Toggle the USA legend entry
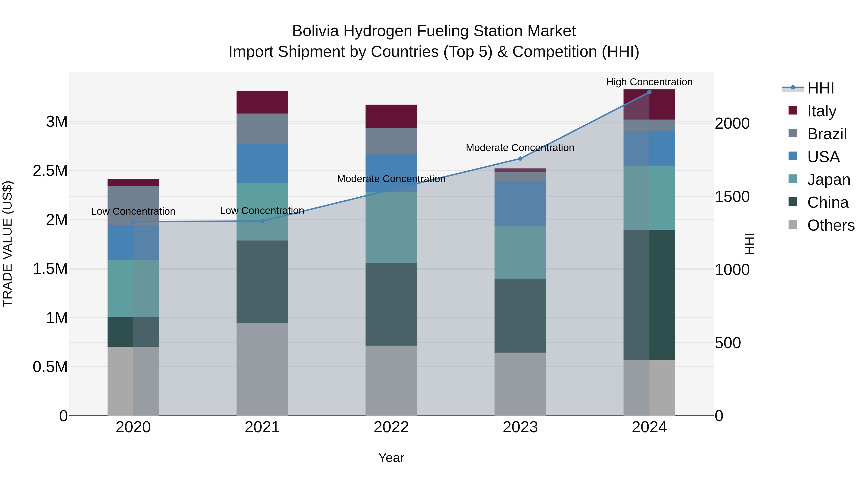This screenshot has height=488, width=868. (x=814, y=157)
